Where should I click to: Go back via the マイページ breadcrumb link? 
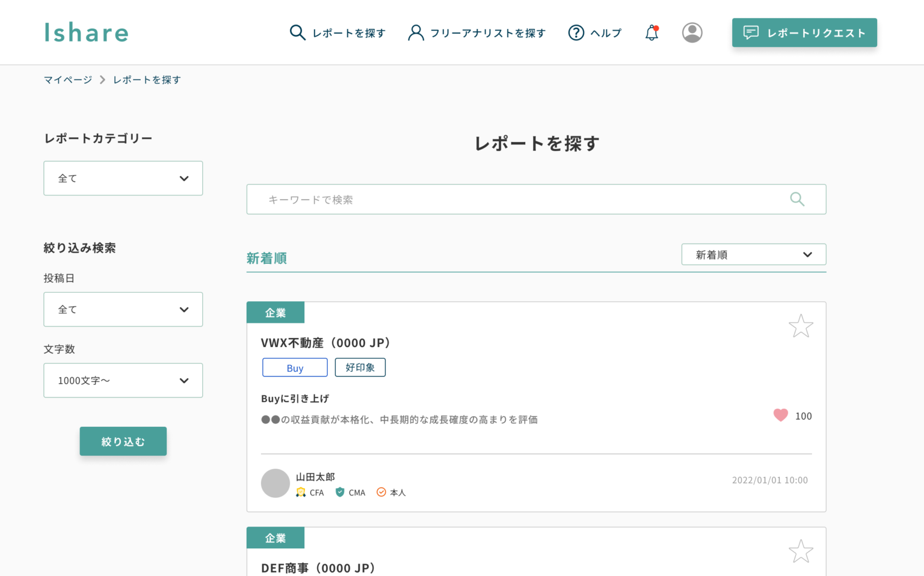[67, 79]
